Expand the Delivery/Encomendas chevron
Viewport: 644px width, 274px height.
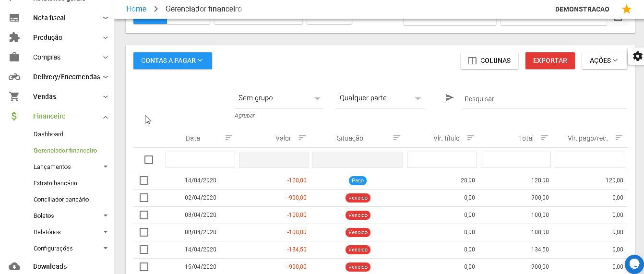(x=106, y=77)
